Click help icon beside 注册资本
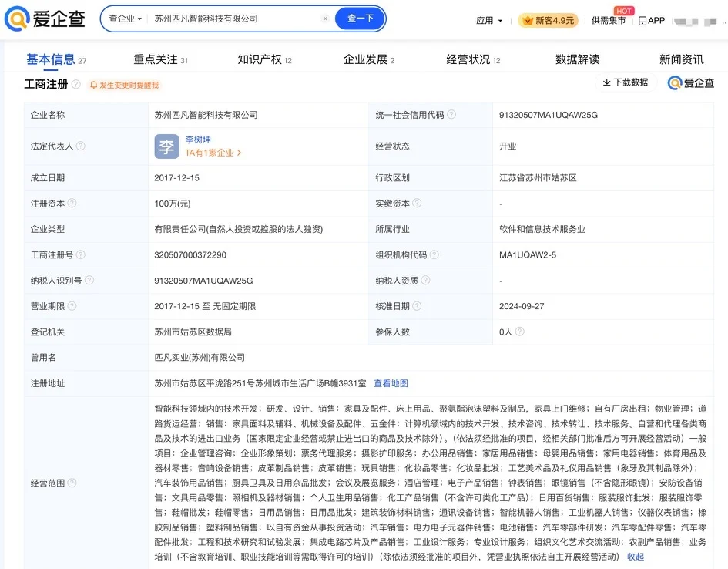The height and width of the screenshot is (569, 728). 72,203
